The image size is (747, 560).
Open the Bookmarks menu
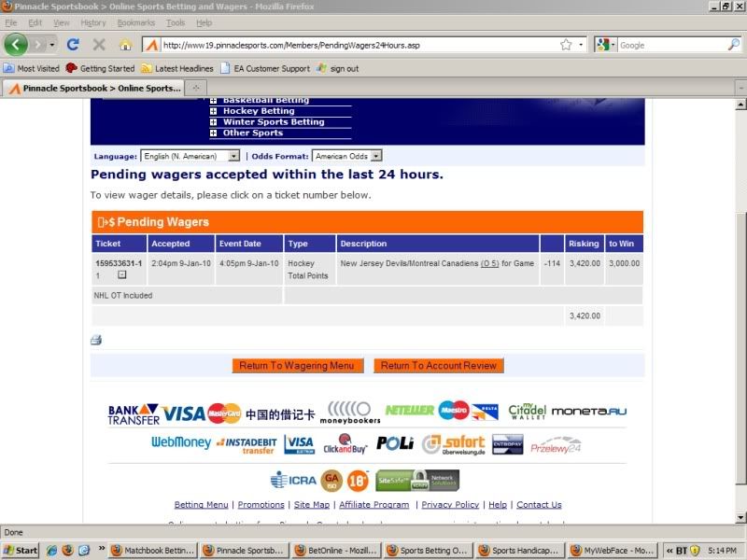[135, 22]
